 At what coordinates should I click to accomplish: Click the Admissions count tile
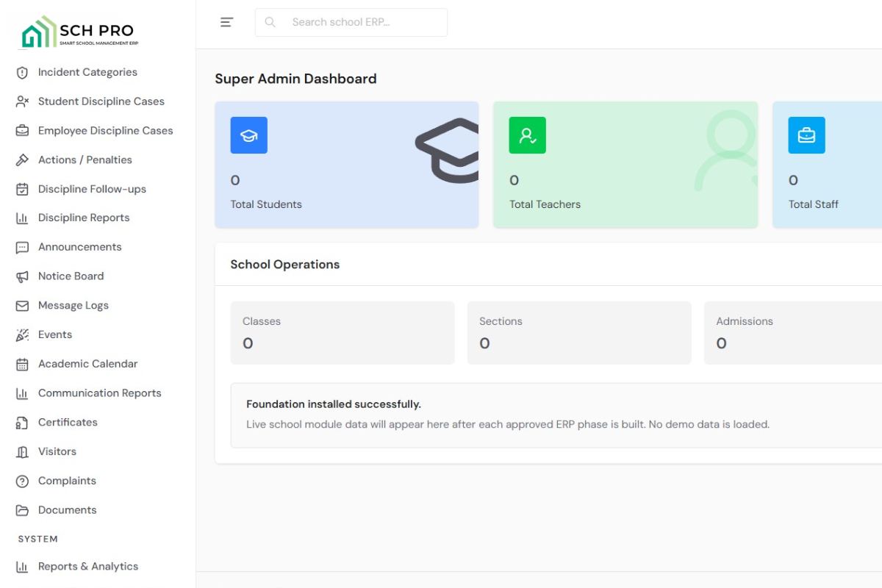793,333
